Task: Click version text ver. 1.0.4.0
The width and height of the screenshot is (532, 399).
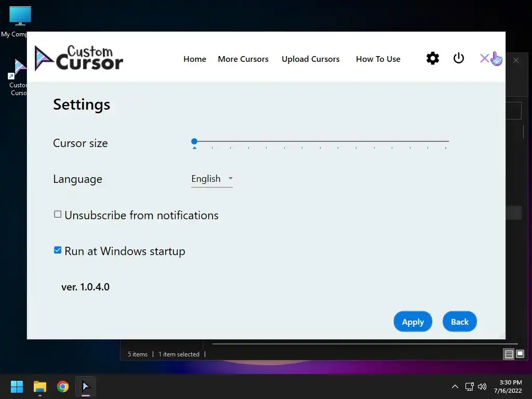Action: (85, 287)
